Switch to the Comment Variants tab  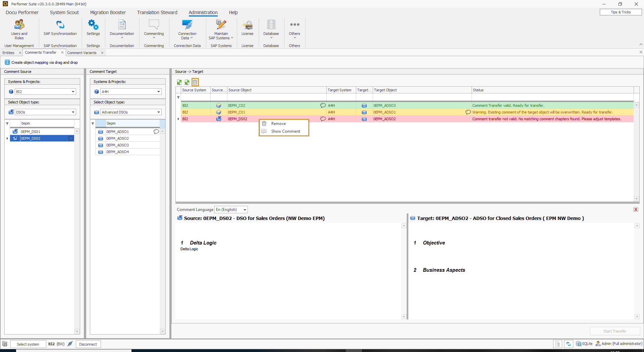pos(82,53)
